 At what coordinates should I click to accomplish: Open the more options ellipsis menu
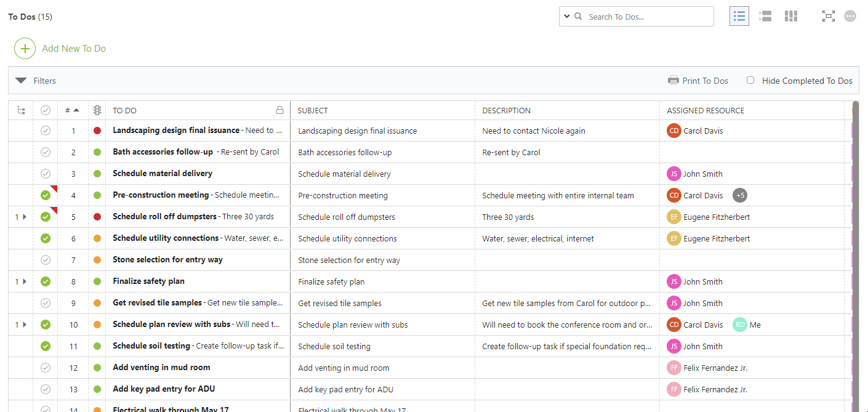coord(850,17)
